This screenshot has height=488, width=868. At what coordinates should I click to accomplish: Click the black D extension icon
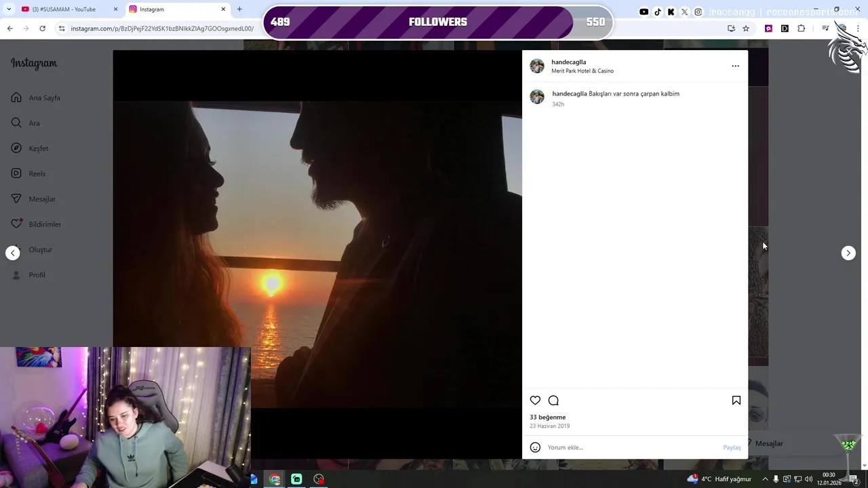(x=785, y=28)
